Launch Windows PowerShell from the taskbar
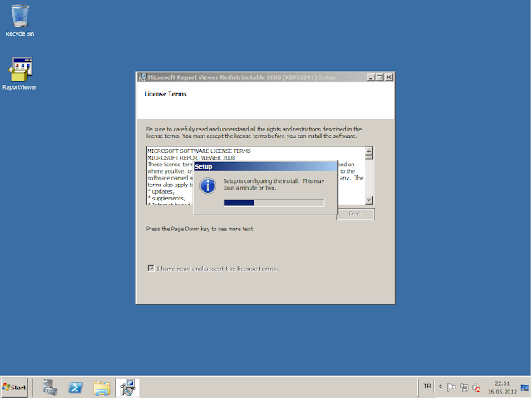Viewport: 532px width, 400px height. click(75, 388)
